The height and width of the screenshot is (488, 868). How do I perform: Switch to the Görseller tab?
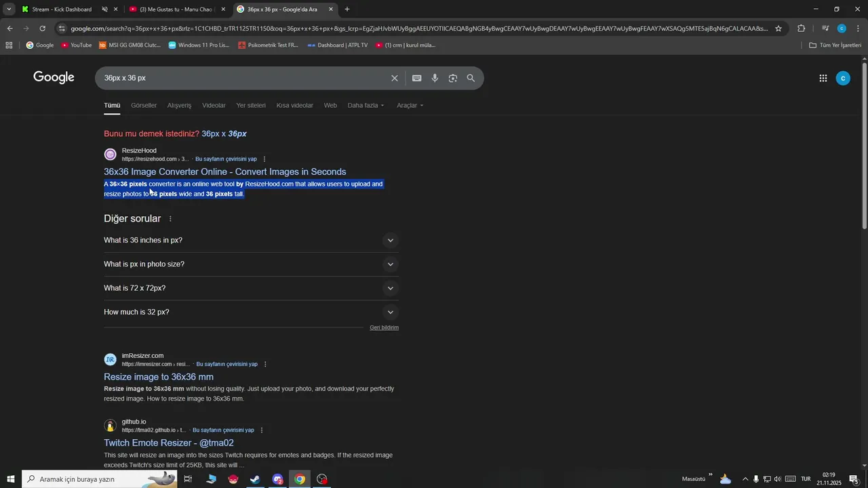pos(144,106)
